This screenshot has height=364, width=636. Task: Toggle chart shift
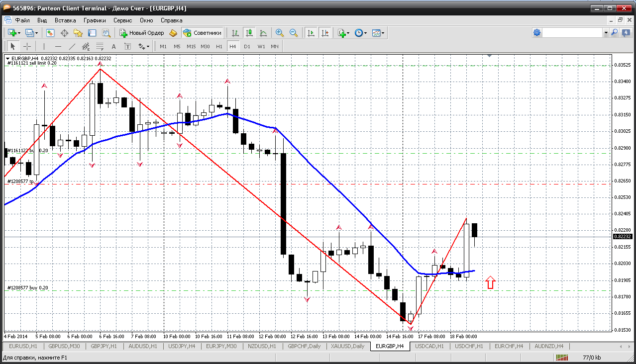325,33
